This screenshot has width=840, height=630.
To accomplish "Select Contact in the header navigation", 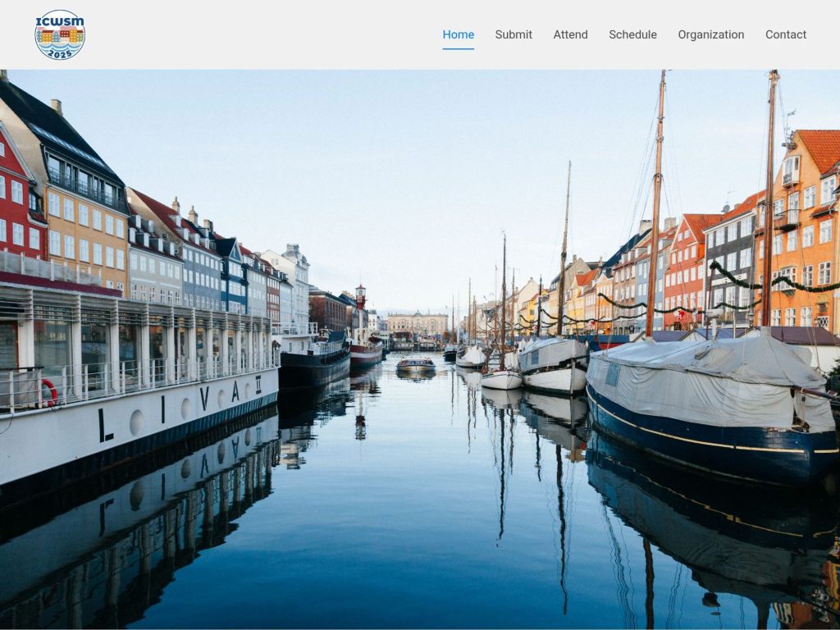I will pyautogui.click(x=785, y=34).
